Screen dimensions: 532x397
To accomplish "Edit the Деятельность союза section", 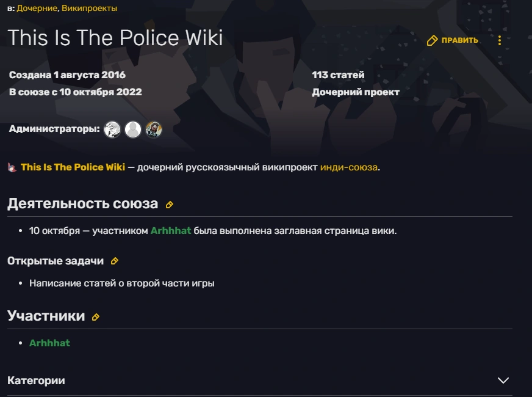I will [x=170, y=205].
